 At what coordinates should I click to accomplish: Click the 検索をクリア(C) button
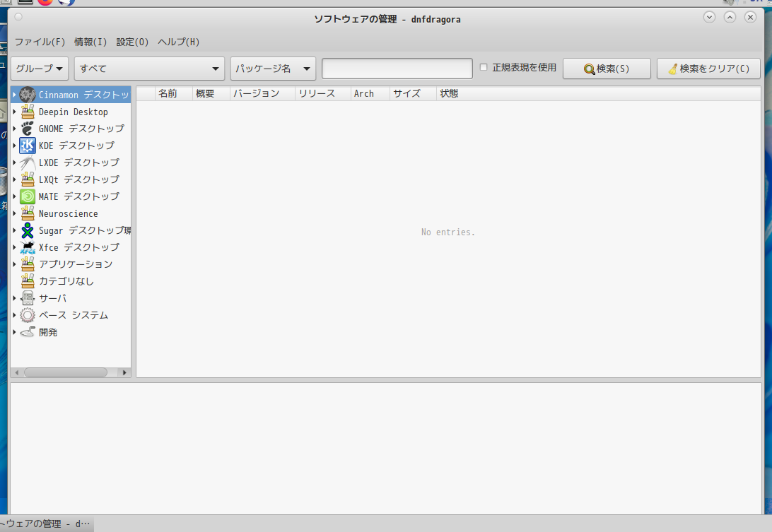(x=708, y=69)
